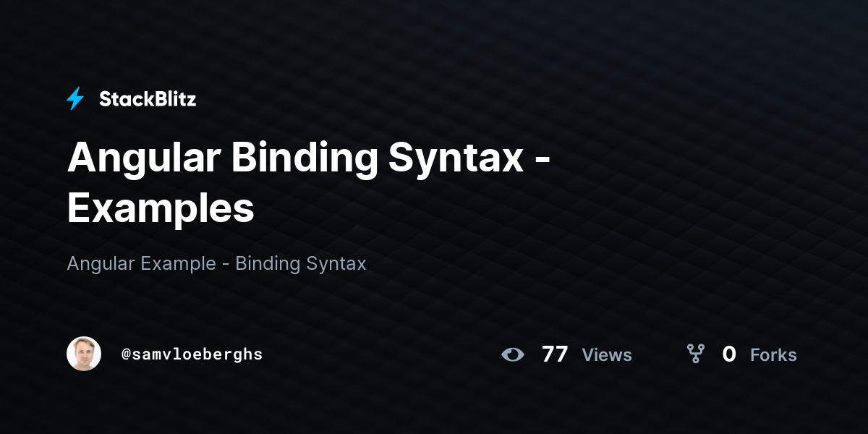
Task: Click the hyphen ending the title's first line
Action: 542,162
